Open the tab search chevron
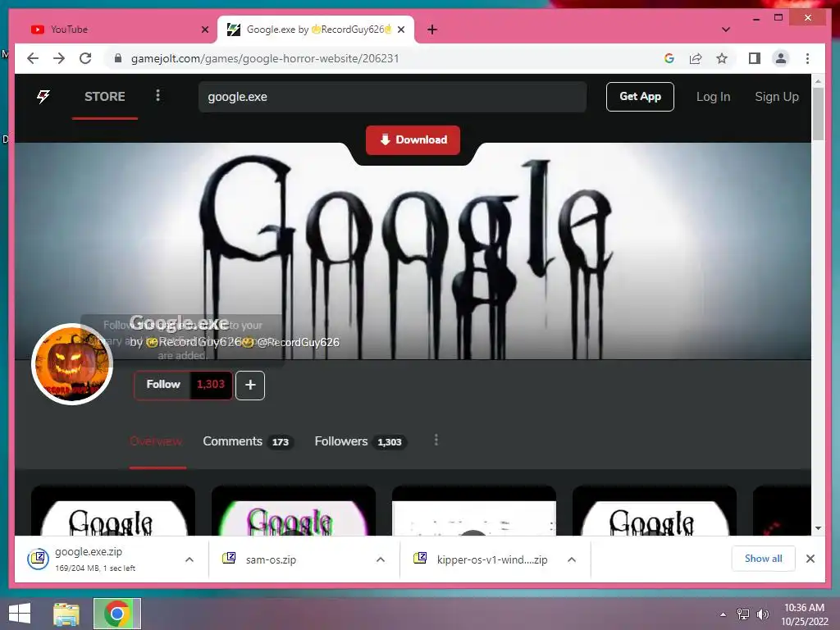Image resolution: width=840 pixels, height=630 pixels. [726, 30]
